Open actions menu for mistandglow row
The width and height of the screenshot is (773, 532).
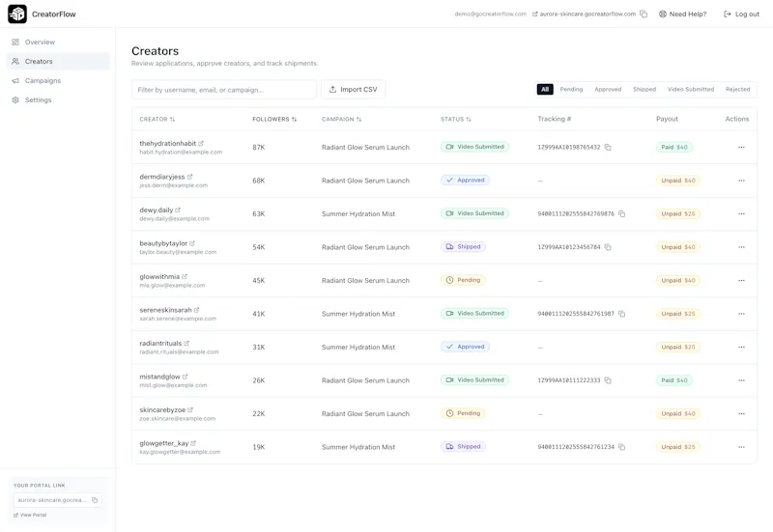click(741, 380)
